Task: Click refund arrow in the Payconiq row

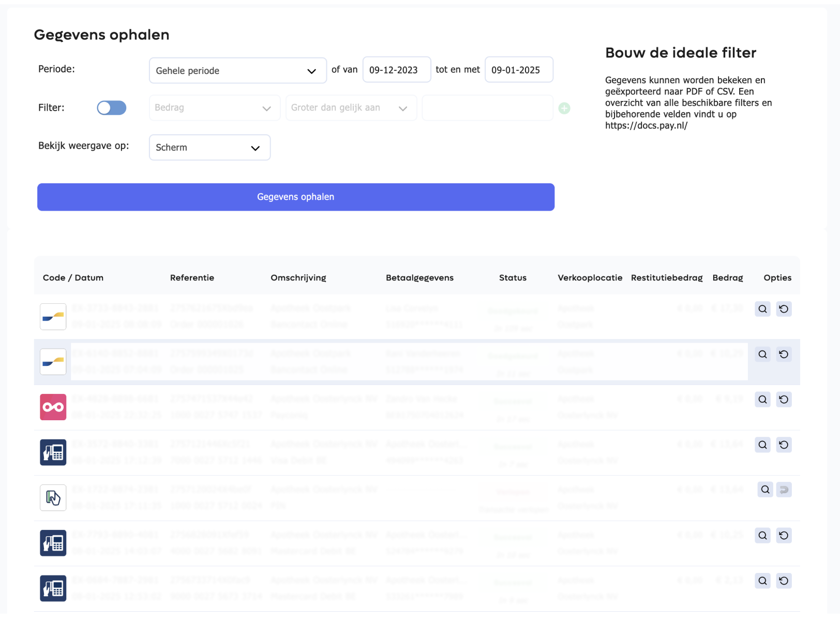Action: [784, 400]
